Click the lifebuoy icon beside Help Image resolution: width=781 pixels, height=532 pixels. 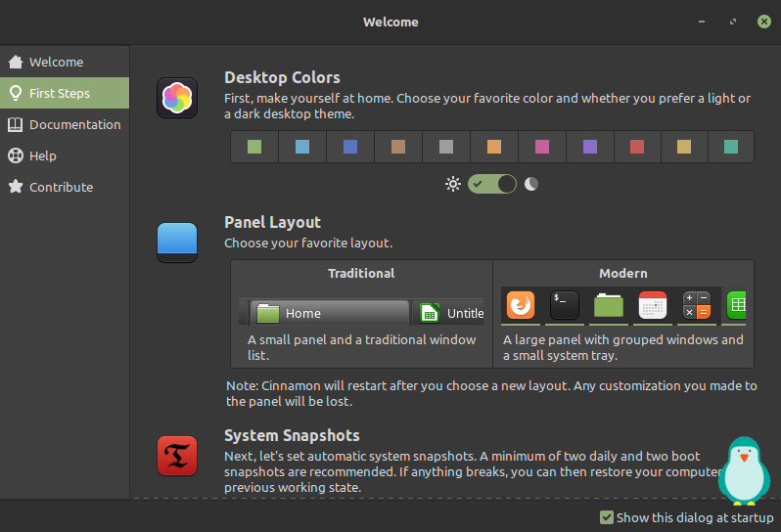(x=16, y=155)
